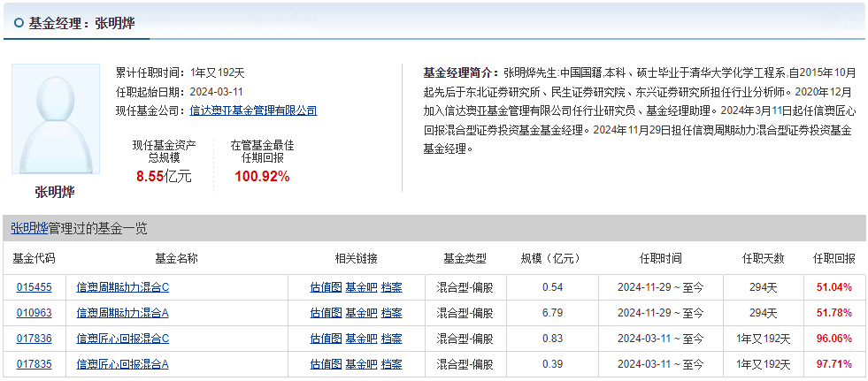The width and height of the screenshot is (868, 381).
Task: Click the 任职时间 column header
Action: tap(660, 258)
